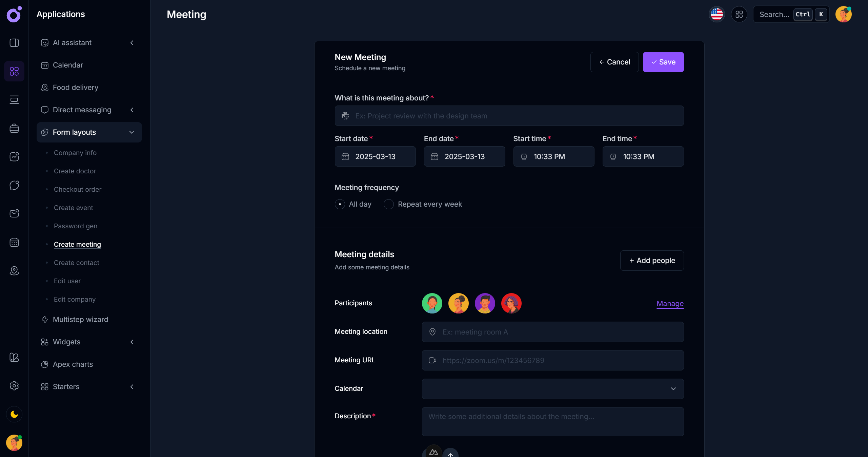The image size is (868, 457).
Task: Select the All day radio option
Action: (340, 204)
